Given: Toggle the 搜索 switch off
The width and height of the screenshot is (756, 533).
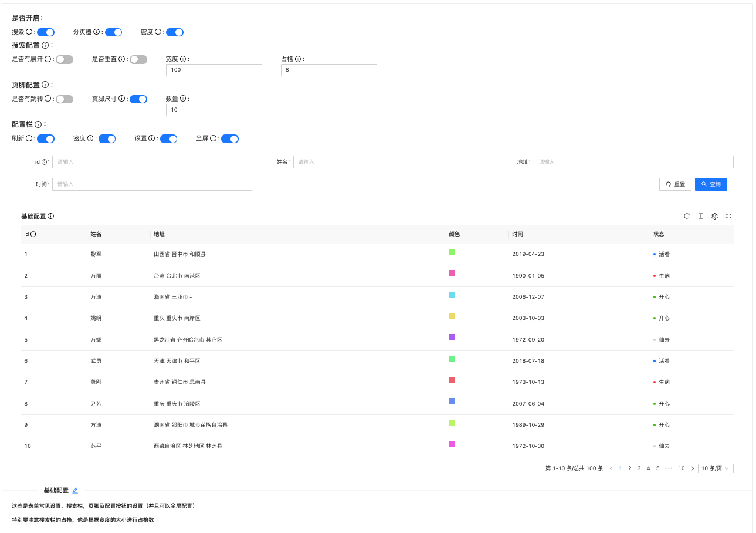Looking at the screenshot, I should click(46, 32).
